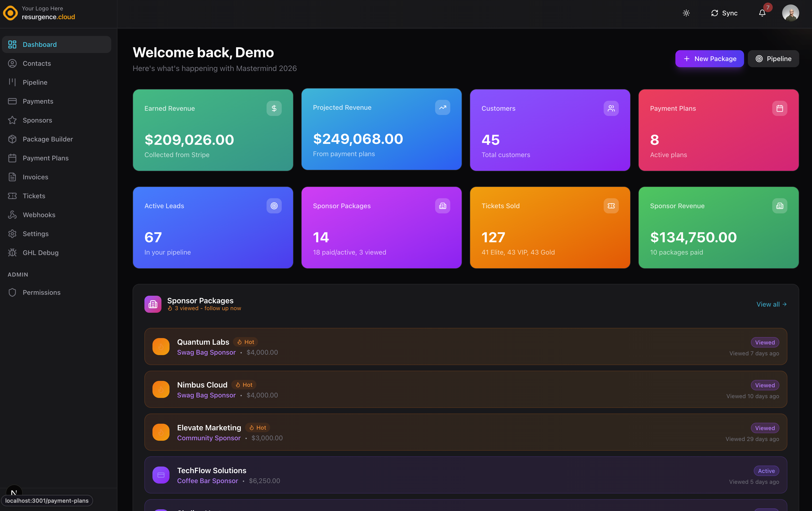The width and height of the screenshot is (812, 511).
Task: Click the dollar icon on Earned Revenue
Action: point(274,108)
